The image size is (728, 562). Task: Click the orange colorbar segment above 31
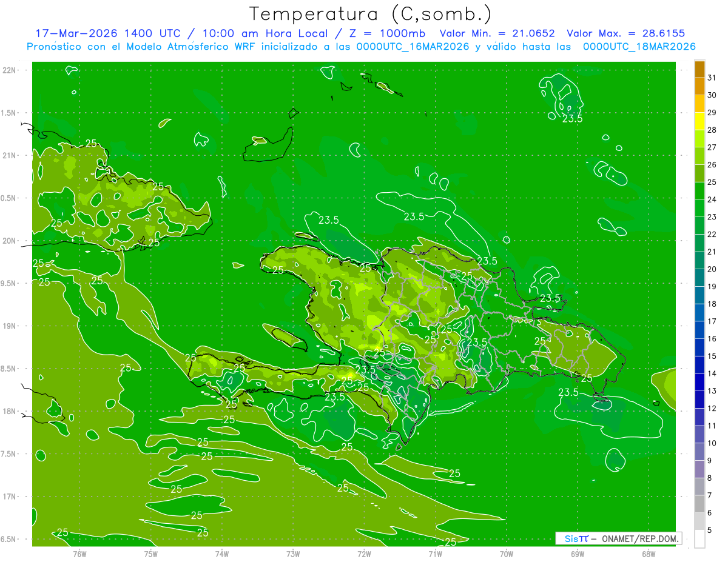[x=699, y=69]
